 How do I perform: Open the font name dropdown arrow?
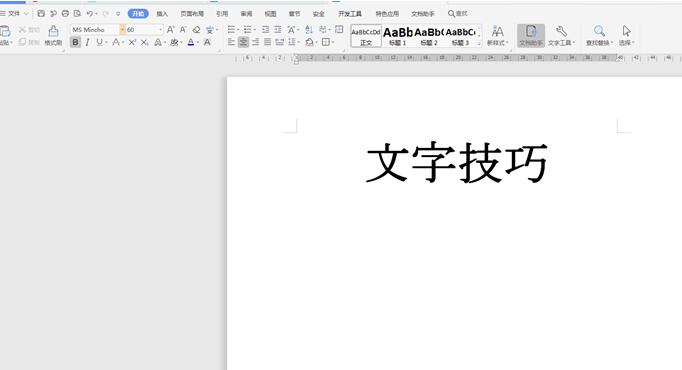point(122,30)
